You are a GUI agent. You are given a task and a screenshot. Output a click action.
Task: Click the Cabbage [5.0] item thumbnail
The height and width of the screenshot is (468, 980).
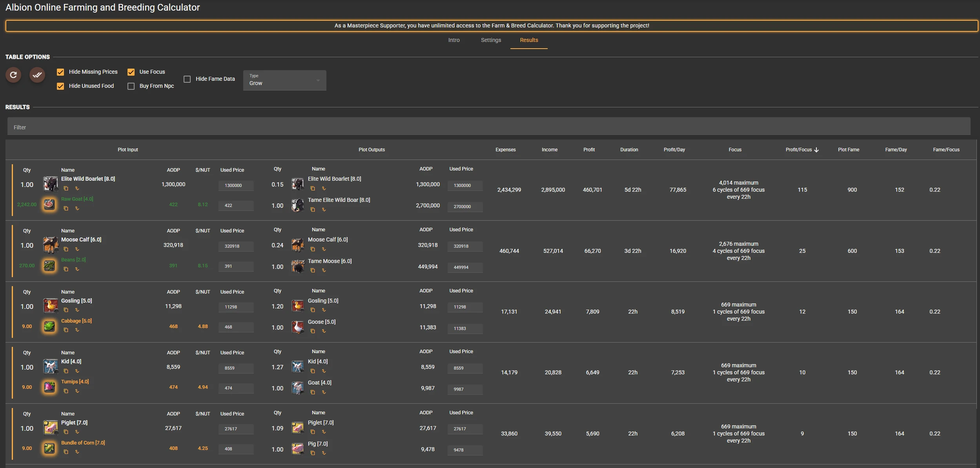pyautogui.click(x=49, y=326)
